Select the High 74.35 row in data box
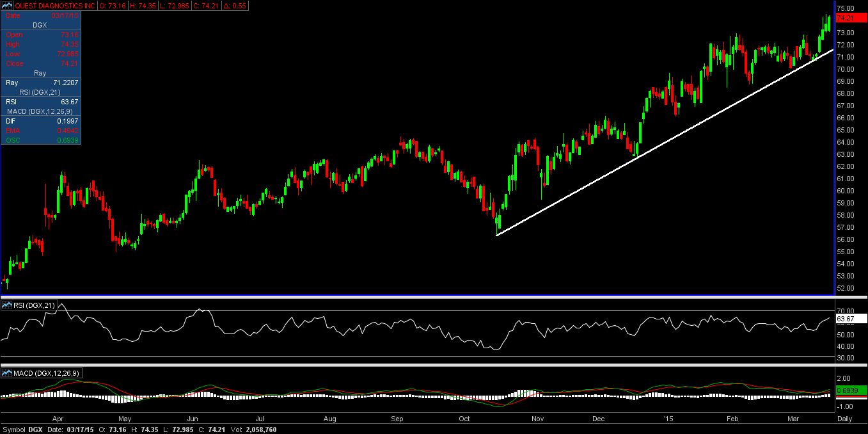Image resolution: width=868 pixels, height=434 pixels. click(41, 44)
